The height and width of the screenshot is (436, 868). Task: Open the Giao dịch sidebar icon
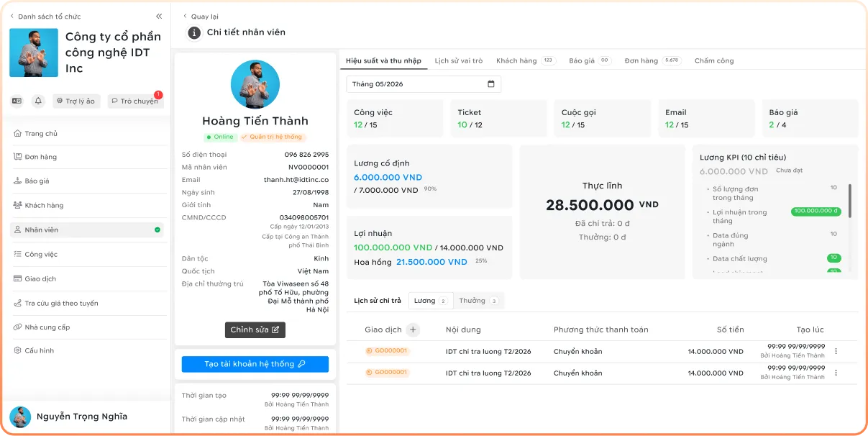(17, 279)
